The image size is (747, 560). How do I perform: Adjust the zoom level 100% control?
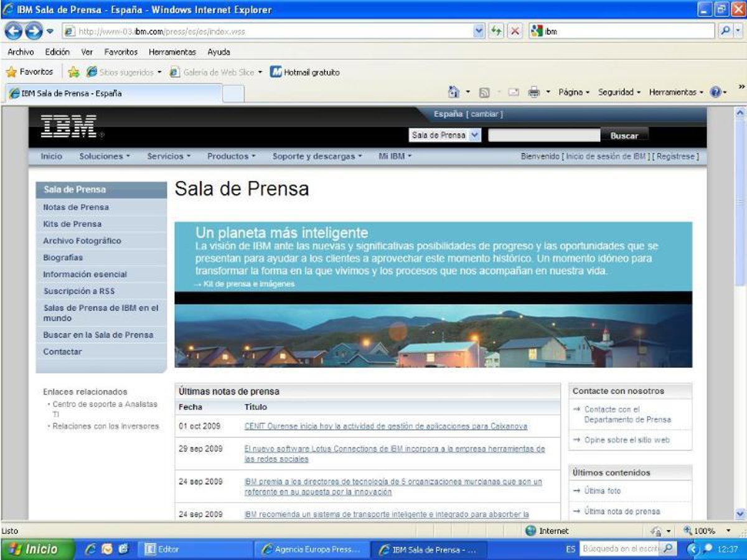[x=706, y=531]
